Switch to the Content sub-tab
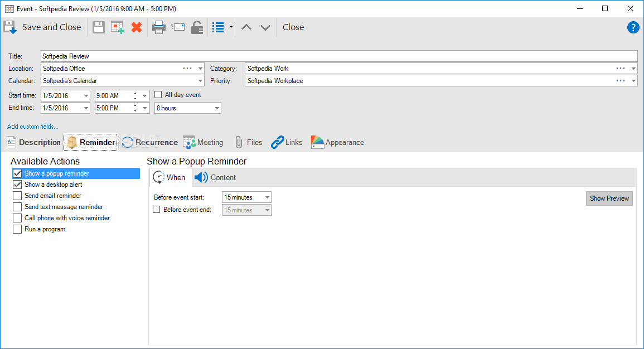The height and width of the screenshot is (349, 644). pyautogui.click(x=215, y=177)
